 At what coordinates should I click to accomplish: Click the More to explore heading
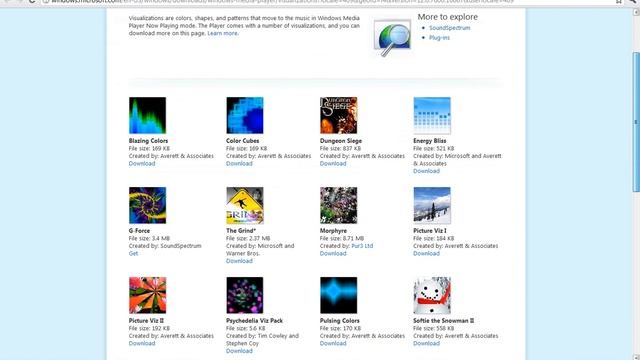click(447, 17)
